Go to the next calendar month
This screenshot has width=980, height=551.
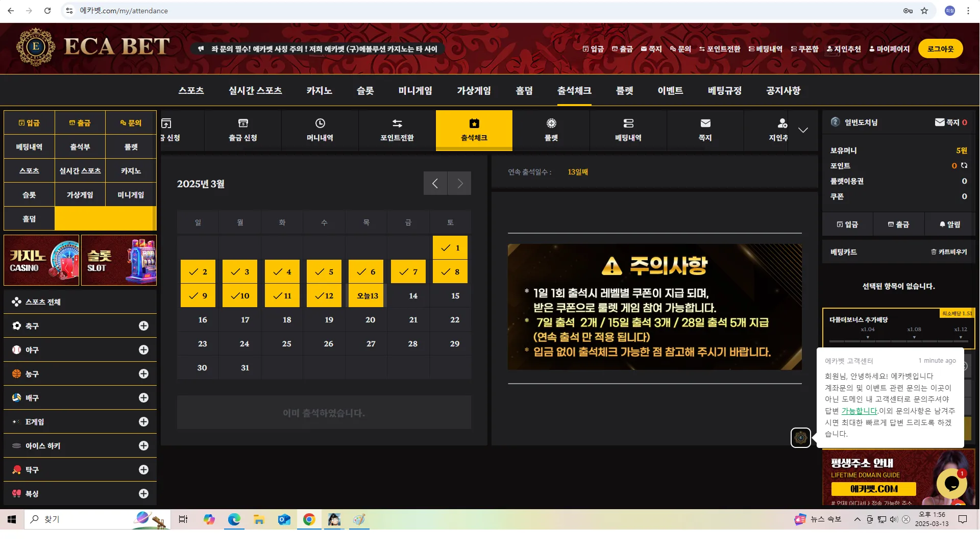coord(459,183)
